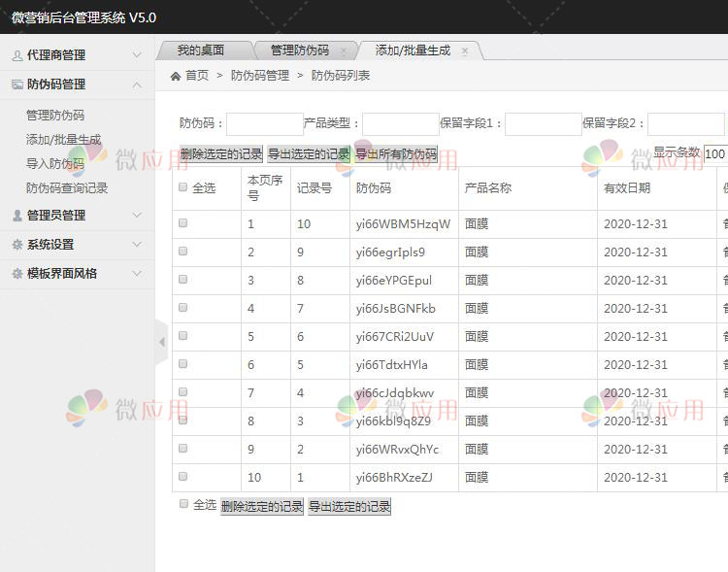Image resolution: width=728 pixels, height=572 pixels.
Task: Check the row for yi66JsBGNFkb
Action: (182, 307)
